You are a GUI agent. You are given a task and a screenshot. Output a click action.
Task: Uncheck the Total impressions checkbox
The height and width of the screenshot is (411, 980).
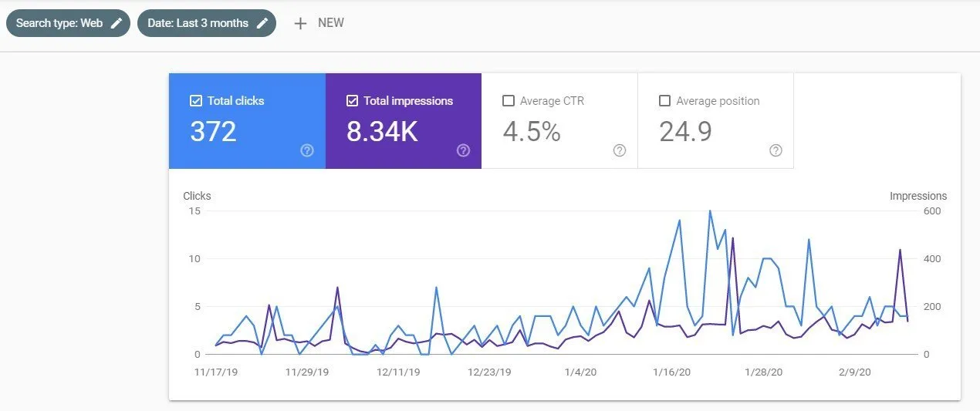pyautogui.click(x=352, y=101)
